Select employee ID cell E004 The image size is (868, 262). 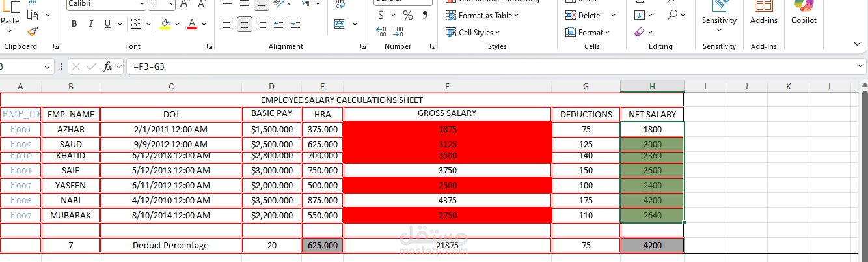pos(21,170)
